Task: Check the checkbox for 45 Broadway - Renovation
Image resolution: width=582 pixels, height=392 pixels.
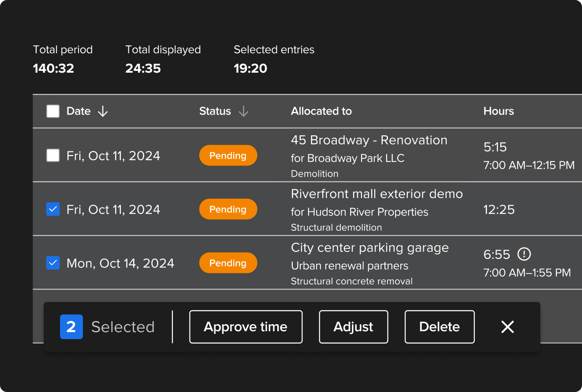Action: coord(52,155)
